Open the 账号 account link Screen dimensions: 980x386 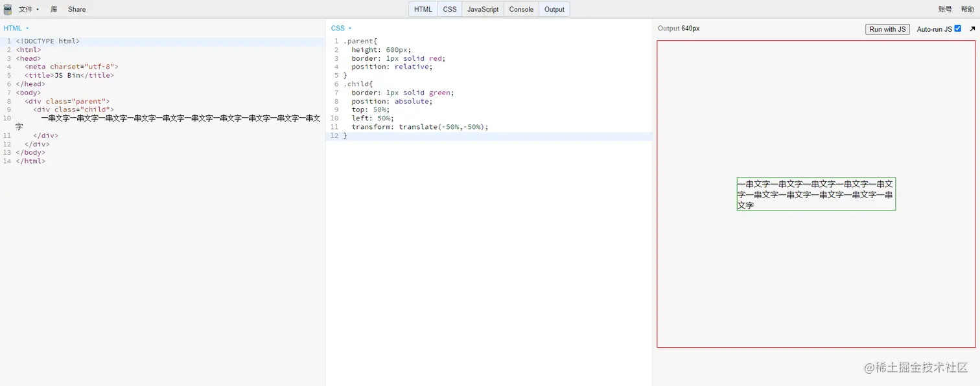tap(945, 9)
